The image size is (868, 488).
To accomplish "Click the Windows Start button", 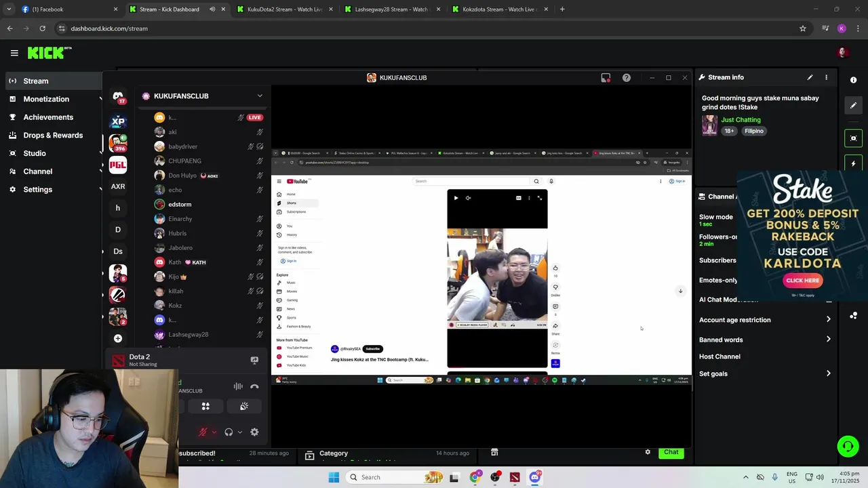I will pos(334,477).
